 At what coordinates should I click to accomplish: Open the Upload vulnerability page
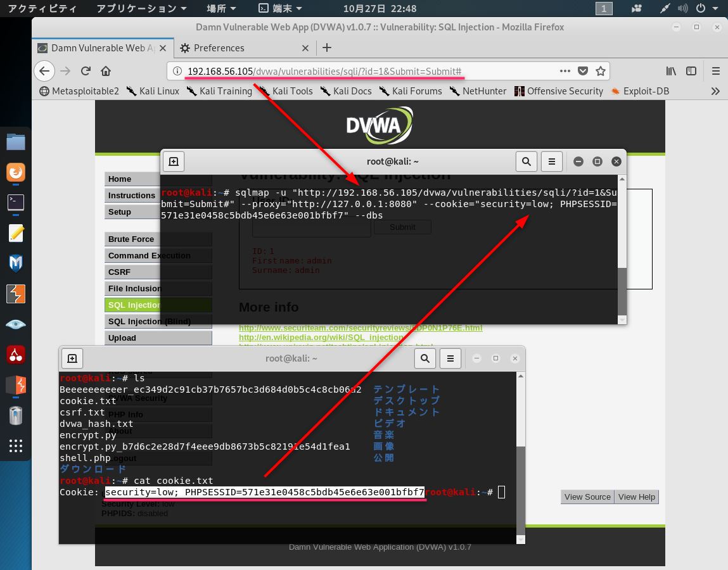pos(158,338)
